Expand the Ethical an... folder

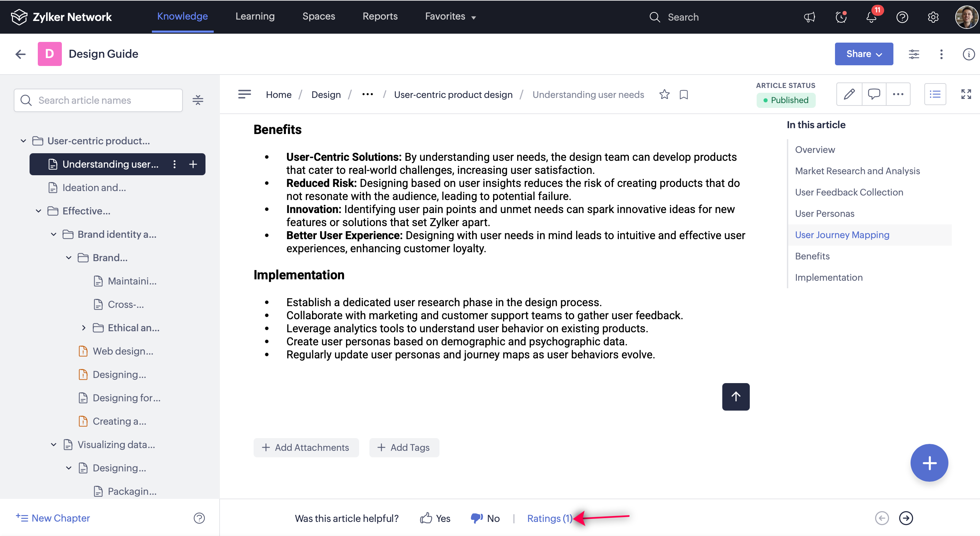[x=84, y=327]
